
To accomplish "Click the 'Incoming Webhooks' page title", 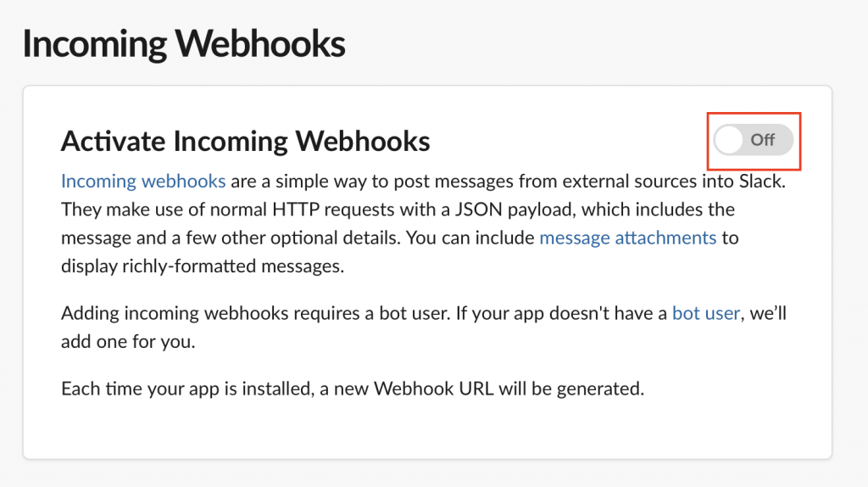I will click(x=184, y=43).
